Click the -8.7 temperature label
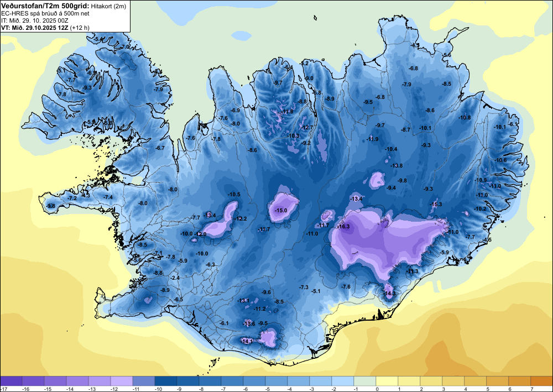Image resolution: width=553 pixels, height=392 pixels. pos(406,130)
